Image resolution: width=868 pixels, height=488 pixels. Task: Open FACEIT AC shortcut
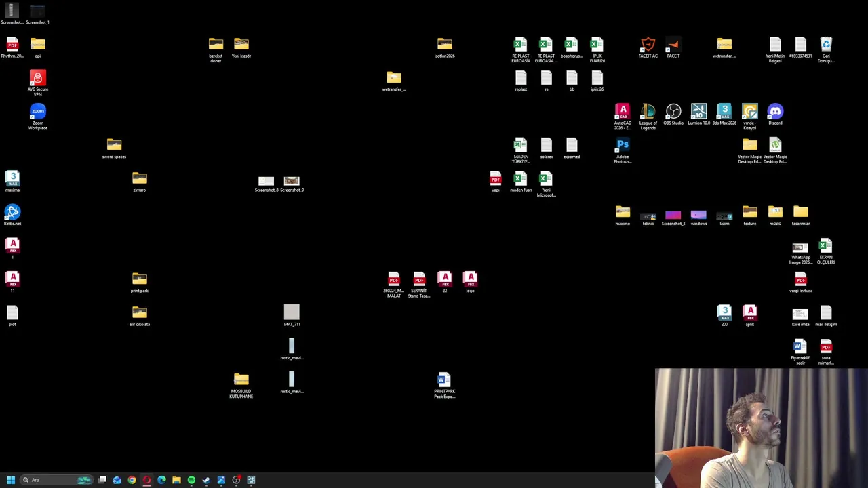point(648,47)
